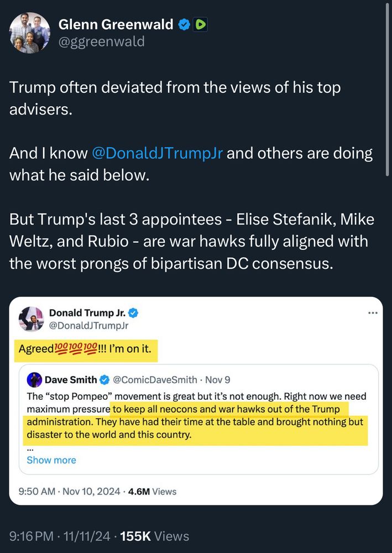
Task: Click the 9:50 AM · Nov 10, 2024 timestamp
Action: click(70, 491)
